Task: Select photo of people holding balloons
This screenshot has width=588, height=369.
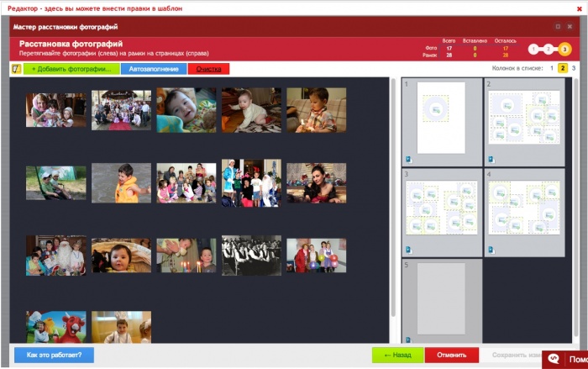Action: (x=317, y=256)
